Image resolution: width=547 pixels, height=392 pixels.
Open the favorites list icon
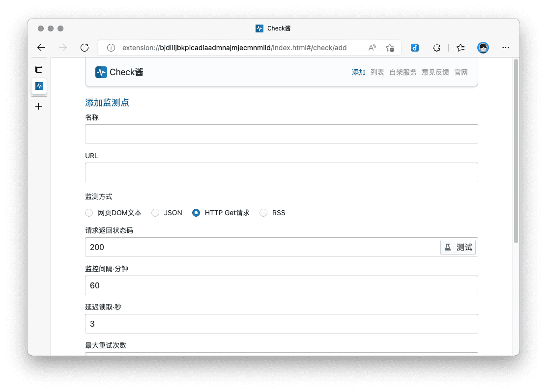click(x=461, y=48)
